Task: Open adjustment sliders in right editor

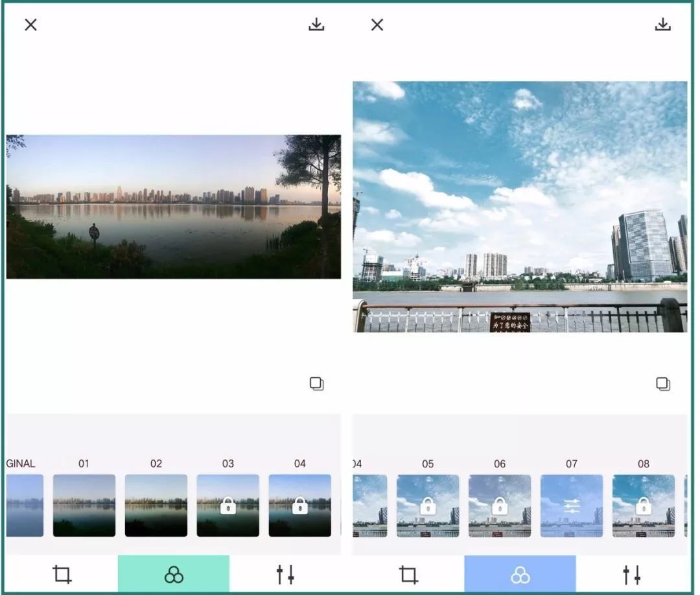Action: click(631, 574)
